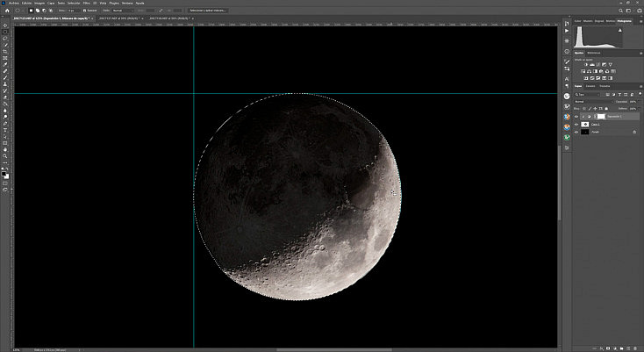Viewport: 644px width, 352px height.
Task: Choose Intersect with Selection mode icon
Action: click(51, 11)
